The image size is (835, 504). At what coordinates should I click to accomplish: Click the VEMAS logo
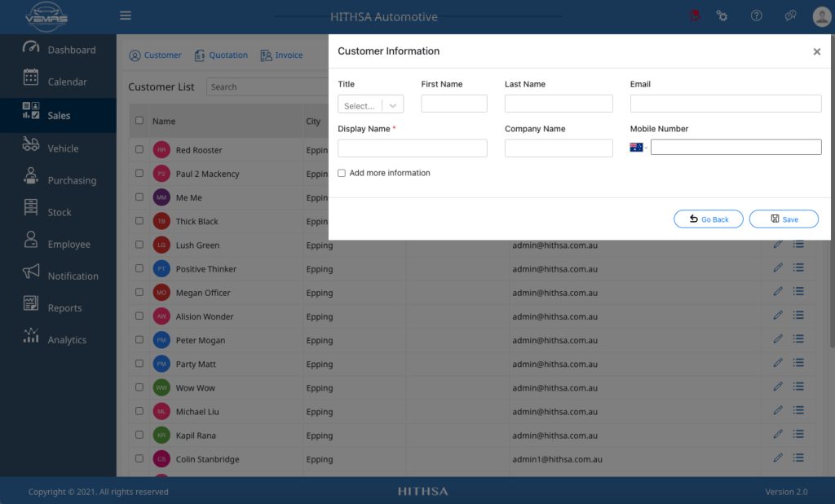(x=46, y=17)
